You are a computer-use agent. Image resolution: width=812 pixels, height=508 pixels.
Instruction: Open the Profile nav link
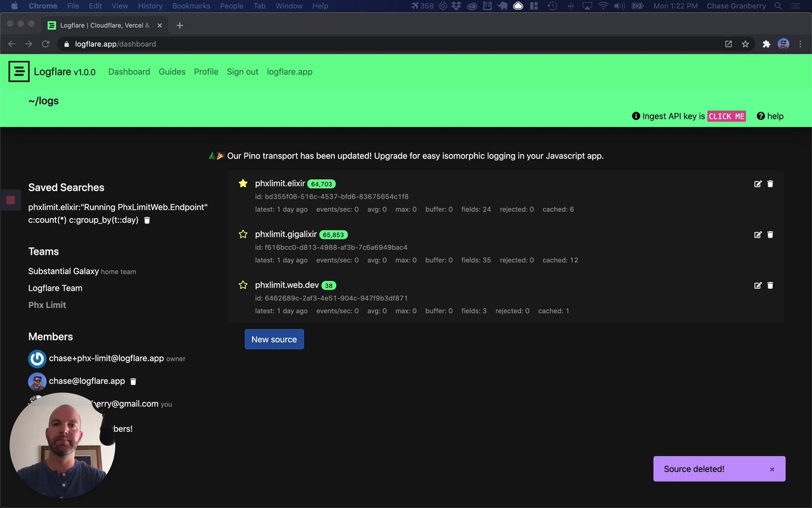pos(206,72)
